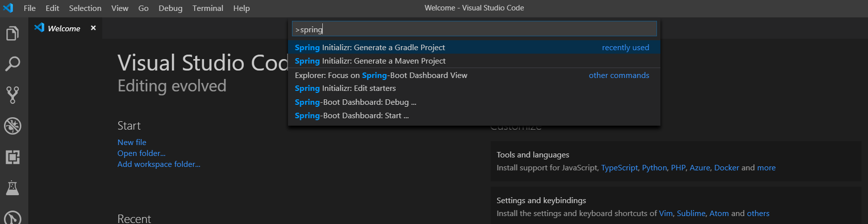Click the New file link
This screenshot has height=224, width=868.
click(x=132, y=142)
